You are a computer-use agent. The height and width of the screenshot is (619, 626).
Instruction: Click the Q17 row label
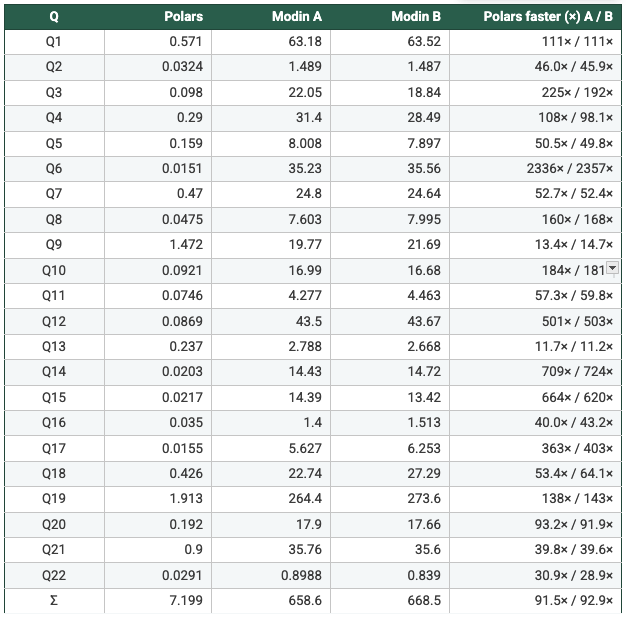(x=54, y=449)
